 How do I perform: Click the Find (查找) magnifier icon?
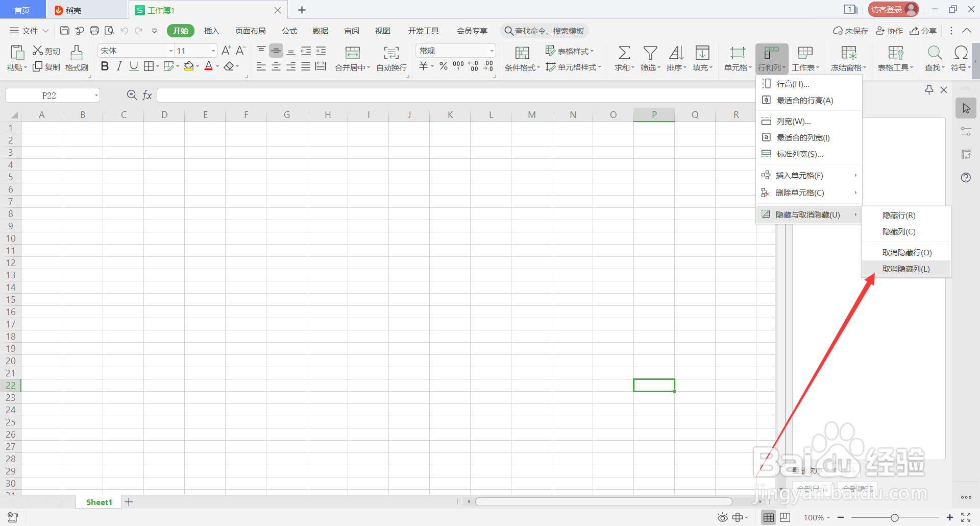click(x=935, y=53)
